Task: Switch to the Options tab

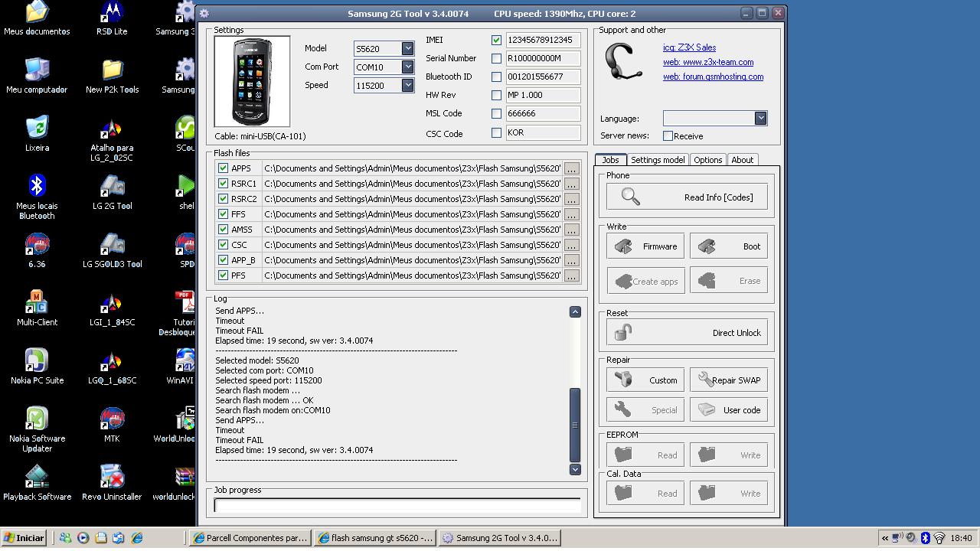Action: point(707,160)
